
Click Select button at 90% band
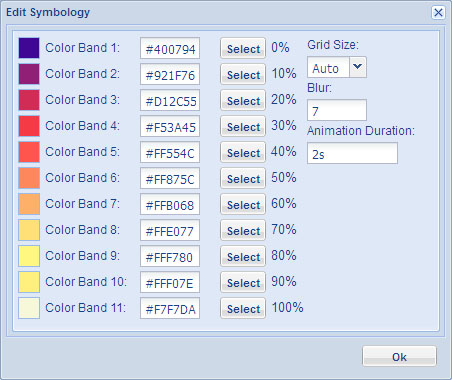pos(243,282)
